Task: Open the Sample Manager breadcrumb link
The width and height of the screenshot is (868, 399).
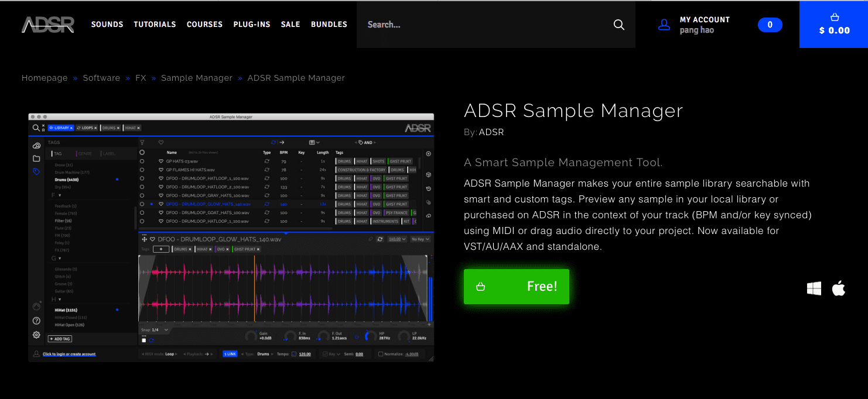Action: (197, 78)
